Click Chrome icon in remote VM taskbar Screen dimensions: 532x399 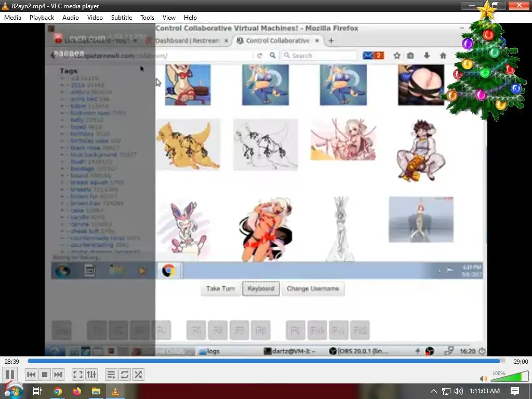(169, 271)
